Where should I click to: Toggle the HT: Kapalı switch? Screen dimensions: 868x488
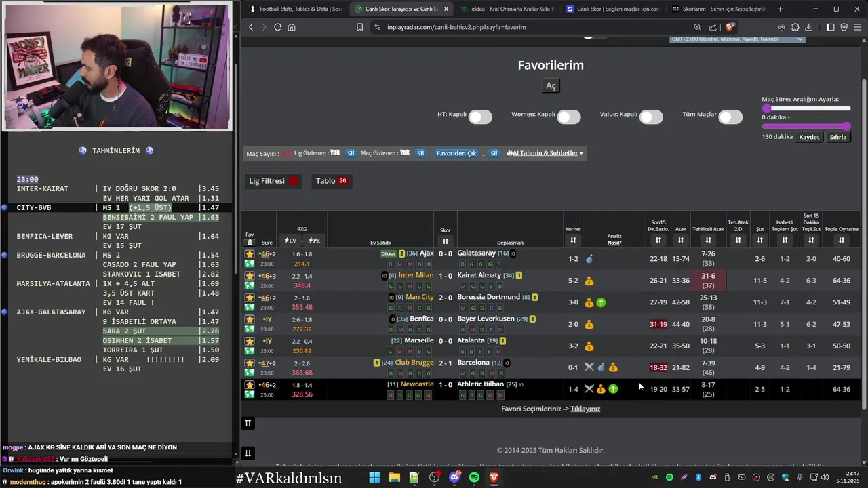(x=480, y=117)
